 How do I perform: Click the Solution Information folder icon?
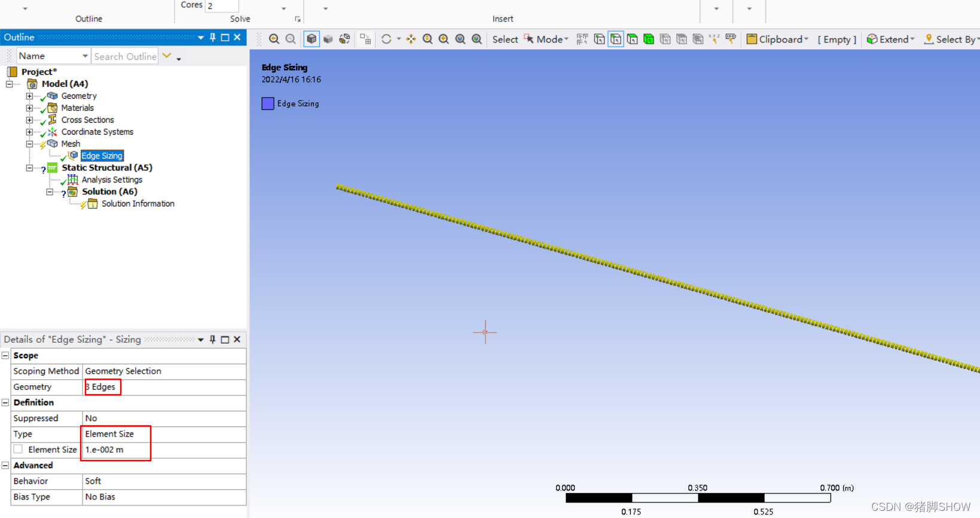[93, 203]
